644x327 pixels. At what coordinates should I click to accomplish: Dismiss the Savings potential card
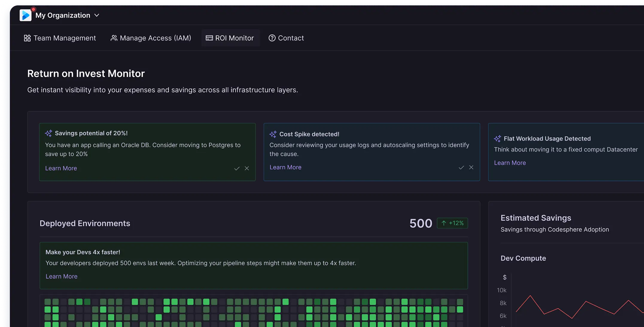tap(247, 168)
